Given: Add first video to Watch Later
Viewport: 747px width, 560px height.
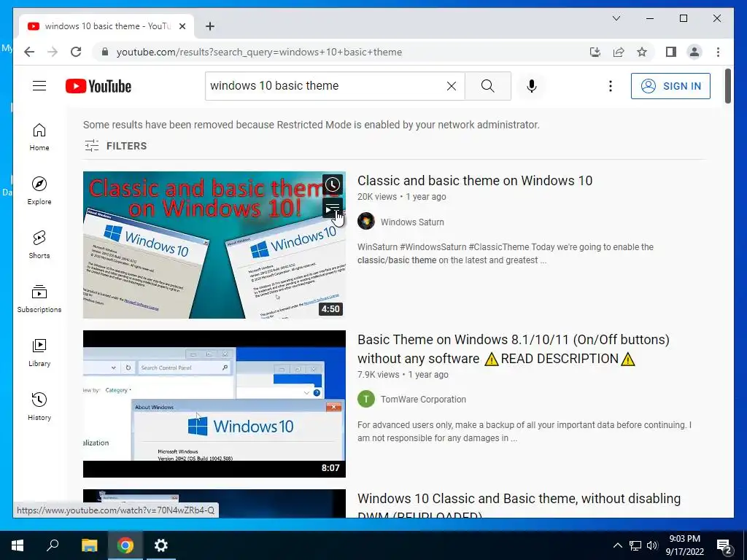Looking at the screenshot, I should [x=333, y=184].
